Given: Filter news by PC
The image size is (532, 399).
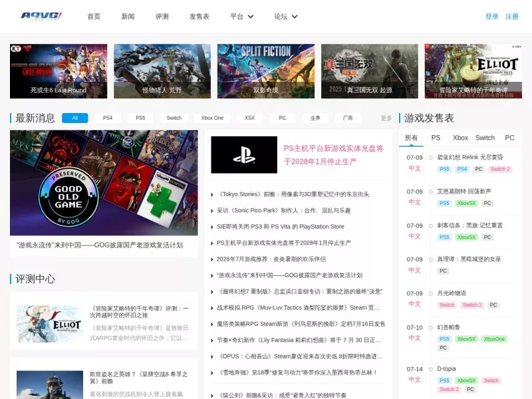Looking at the screenshot, I should click(x=282, y=118).
